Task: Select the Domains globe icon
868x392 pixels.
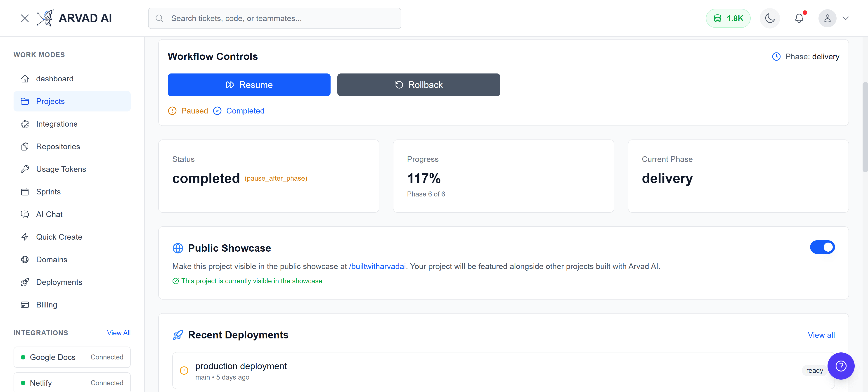Action: coord(25,259)
